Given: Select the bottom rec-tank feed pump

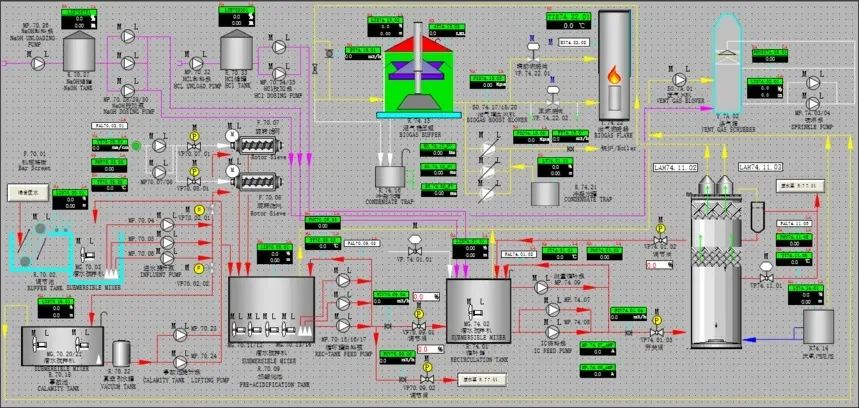Looking at the screenshot, I should 343,325.
